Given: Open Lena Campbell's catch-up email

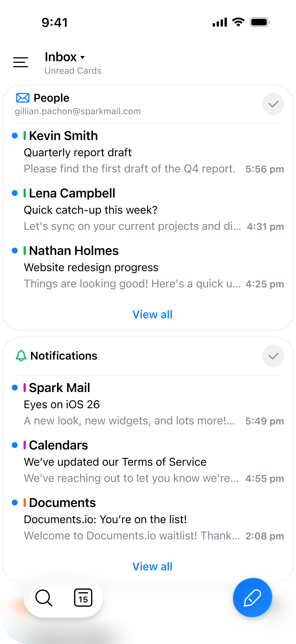Looking at the screenshot, I should (148, 210).
